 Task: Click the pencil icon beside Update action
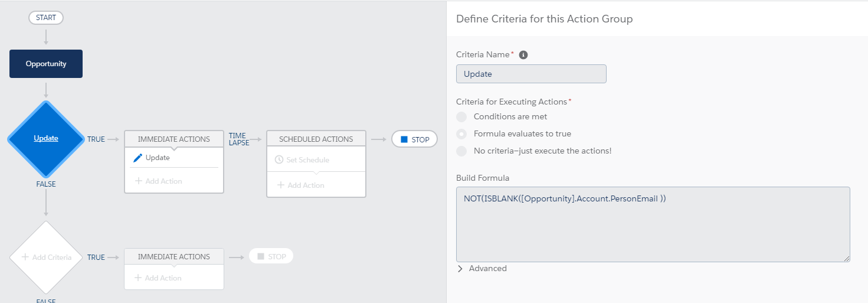137,158
